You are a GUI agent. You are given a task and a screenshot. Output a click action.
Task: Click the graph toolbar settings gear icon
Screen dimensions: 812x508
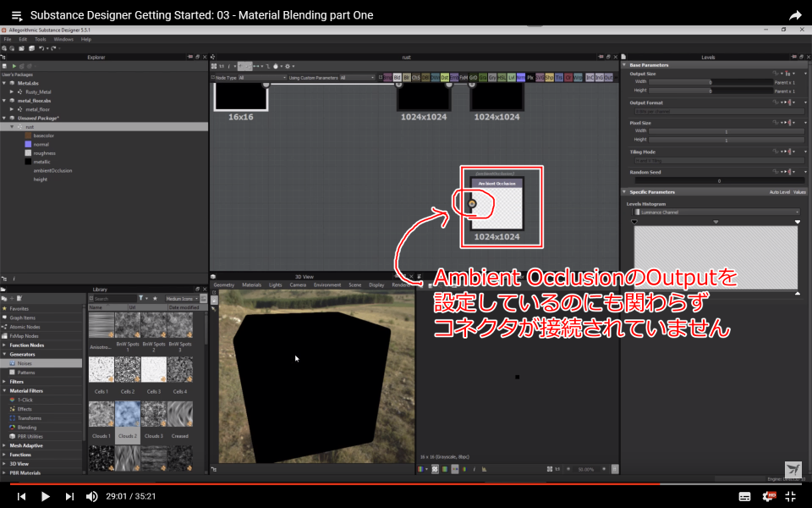pos(288,66)
